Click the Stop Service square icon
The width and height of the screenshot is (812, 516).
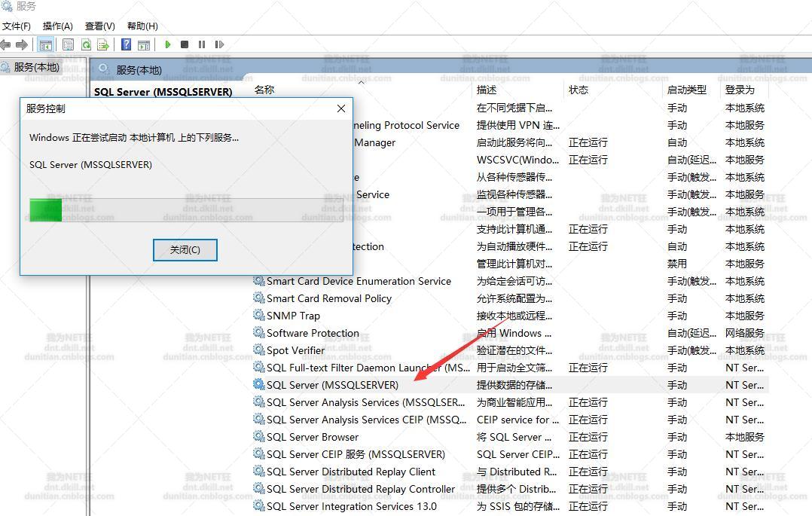point(185,44)
